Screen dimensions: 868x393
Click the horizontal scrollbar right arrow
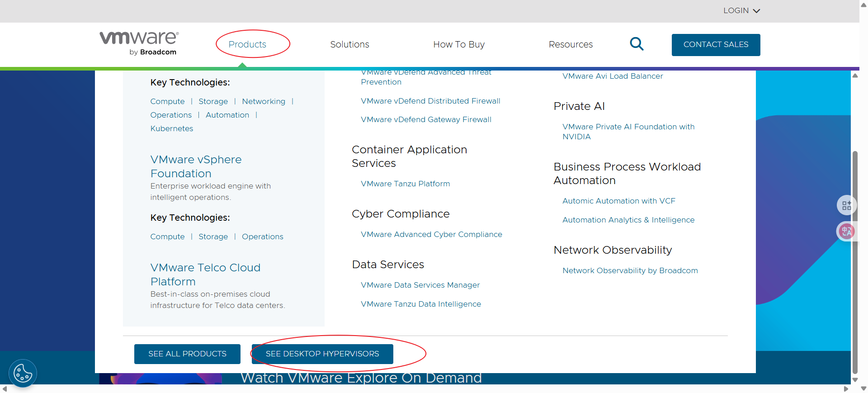[x=846, y=389]
